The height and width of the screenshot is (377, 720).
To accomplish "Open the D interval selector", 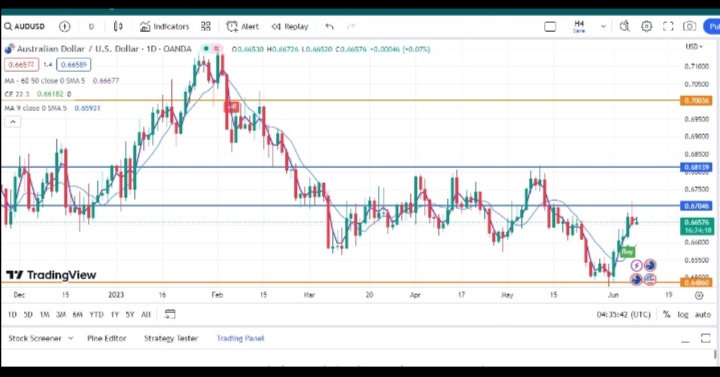I will coord(91,27).
